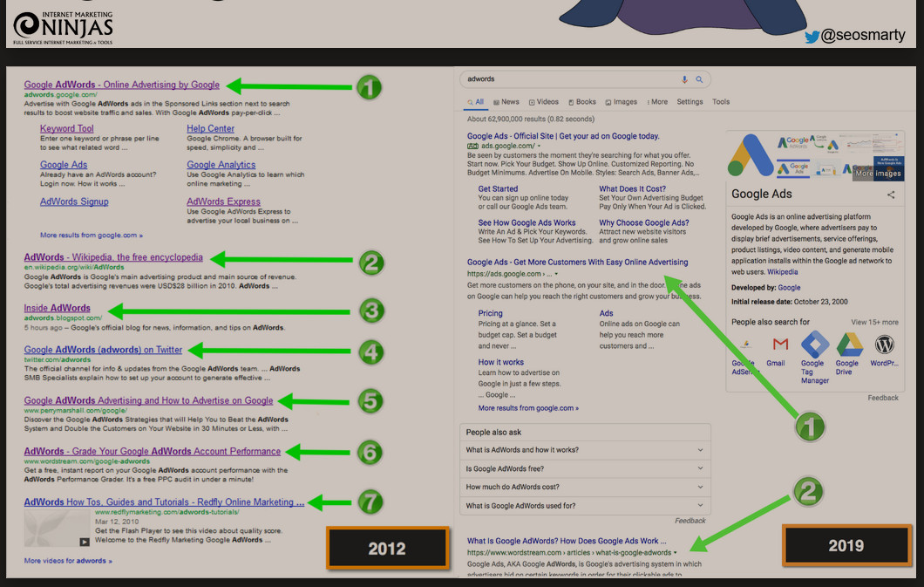Open 'AdWords - Grade Your Google AdWords Account Performance'
The width and height of the screenshot is (924, 587).
(x=152, y=452)
